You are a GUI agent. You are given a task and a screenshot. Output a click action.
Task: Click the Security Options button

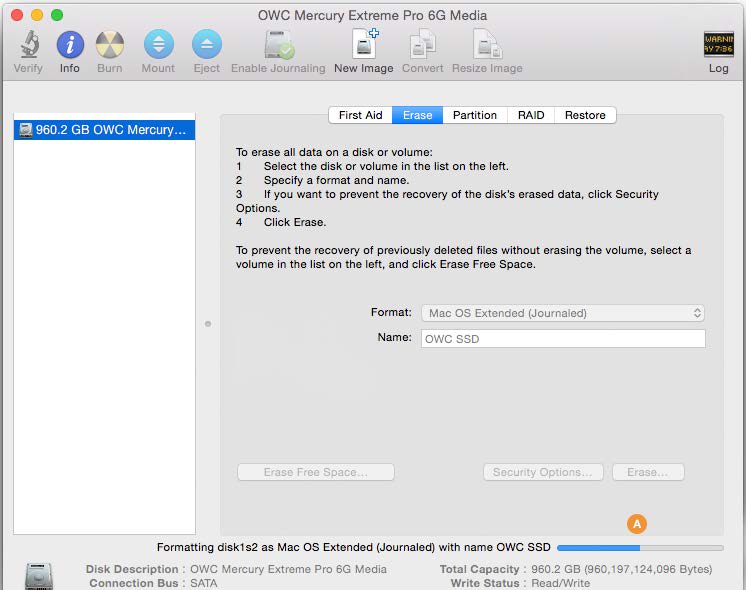(543, 472)
